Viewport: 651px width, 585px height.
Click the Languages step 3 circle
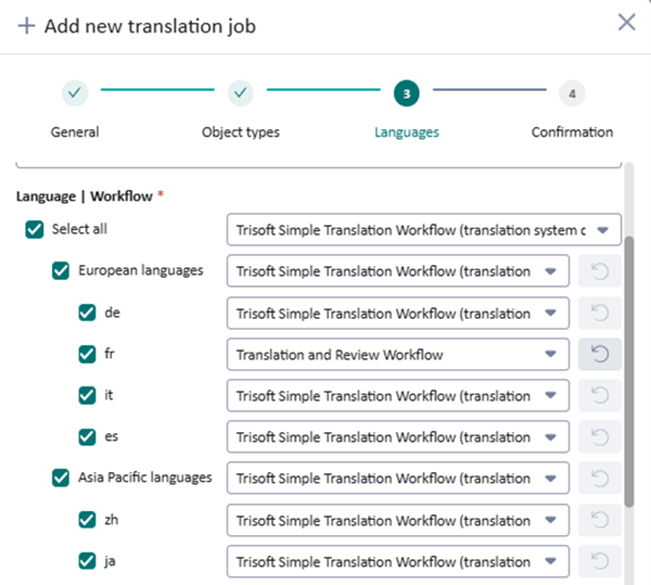tap(406, 94)
